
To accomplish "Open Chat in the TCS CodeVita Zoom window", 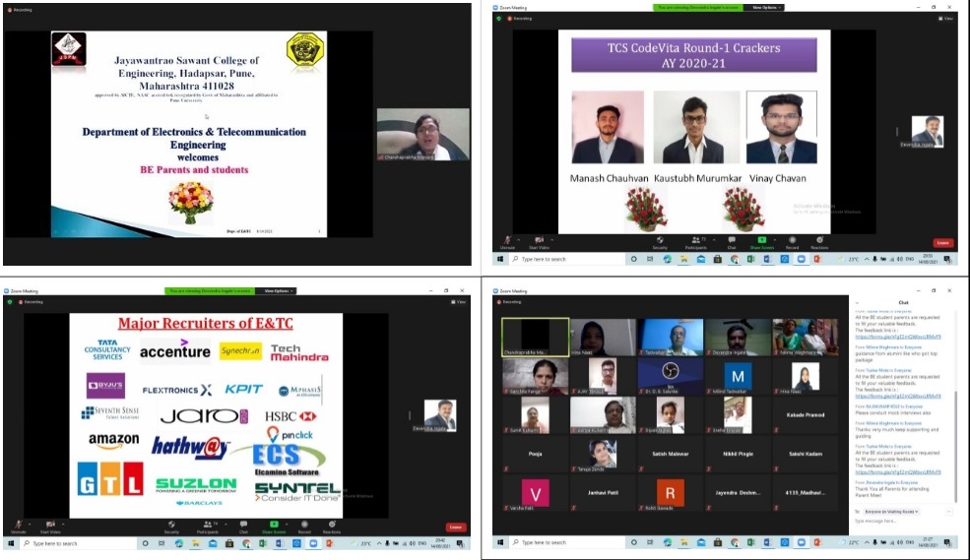I will 732,242.
